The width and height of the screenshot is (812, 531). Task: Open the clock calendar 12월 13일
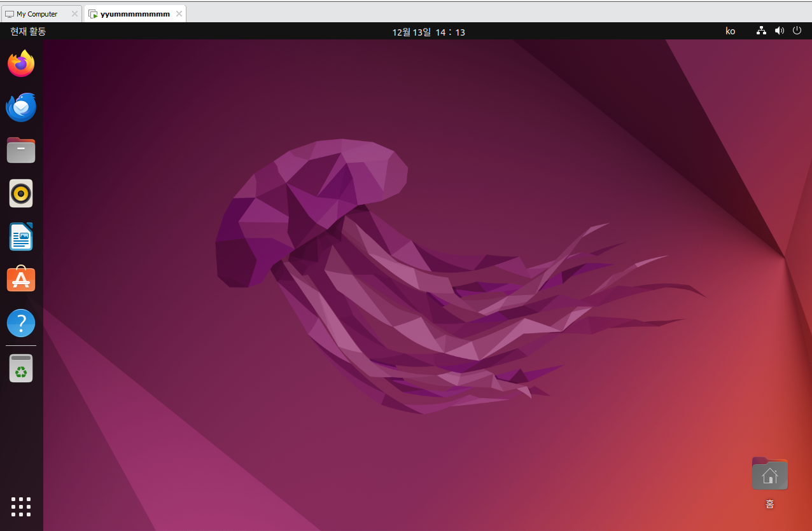pos(428,32)
